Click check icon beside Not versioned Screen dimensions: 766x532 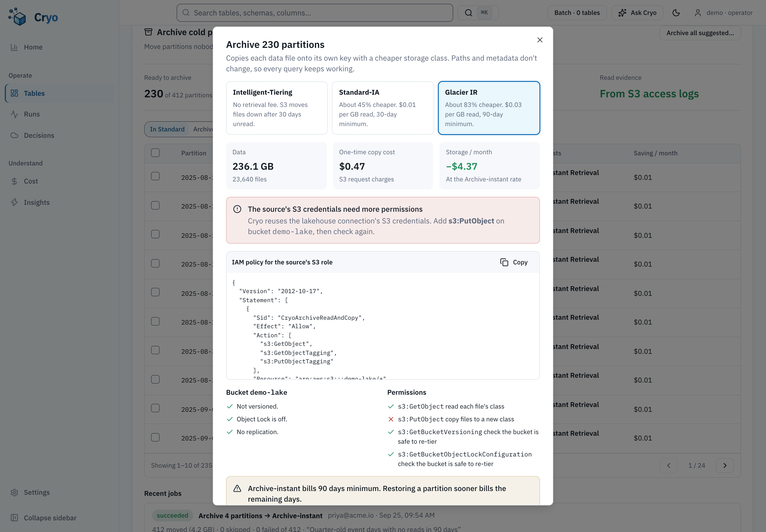click(x=230, y=406)
